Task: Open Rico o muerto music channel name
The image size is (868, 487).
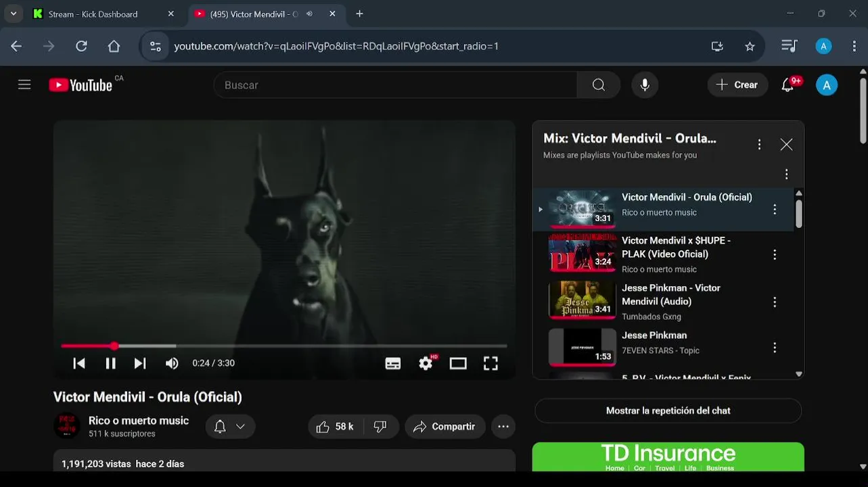Action: pos(139,421)
